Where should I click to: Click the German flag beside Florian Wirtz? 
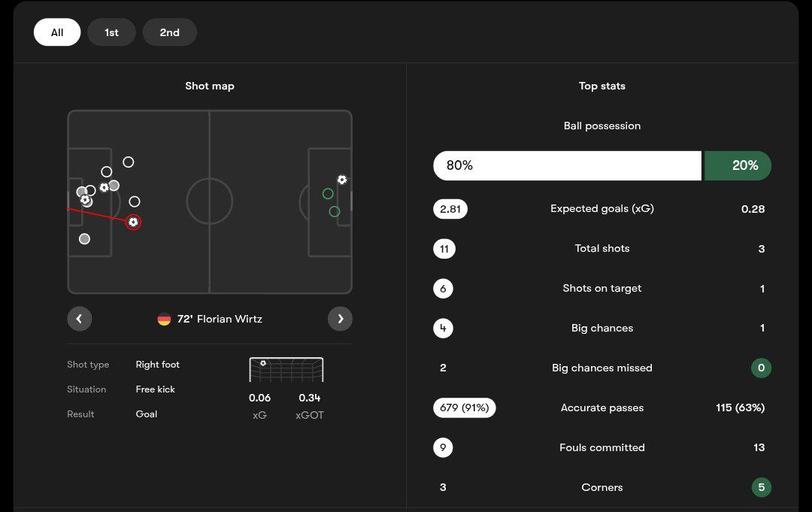click(x=164, y=319)
